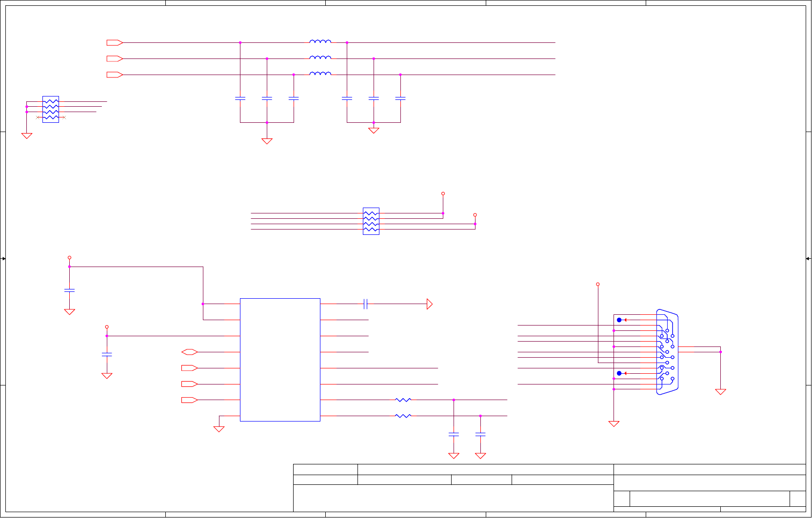Screen dimensions: 812x518
Task: Select the resistor network with red X markers
Action: pos(51,109)
